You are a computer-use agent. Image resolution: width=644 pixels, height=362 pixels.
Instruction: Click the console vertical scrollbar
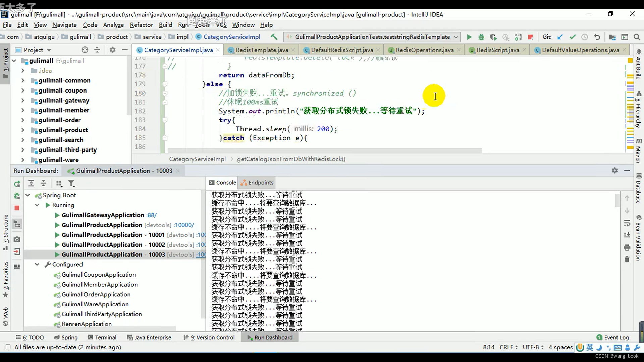pyautogui.click(x=617, y=200)
